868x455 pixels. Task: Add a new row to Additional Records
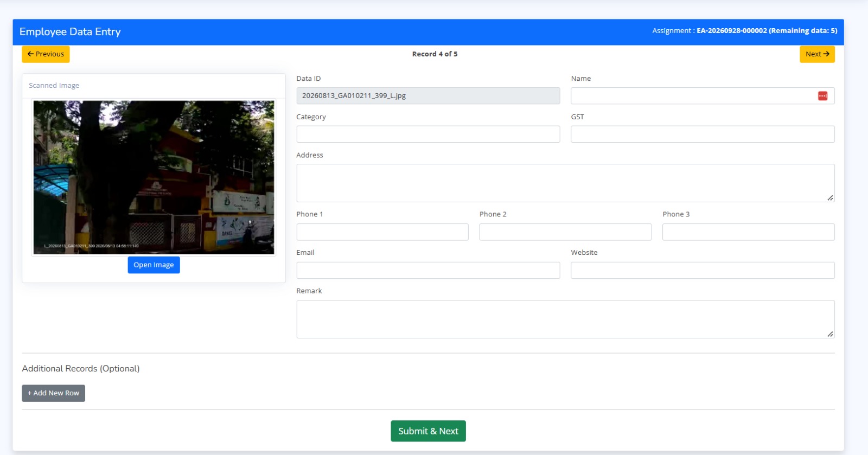pos(53,393)
